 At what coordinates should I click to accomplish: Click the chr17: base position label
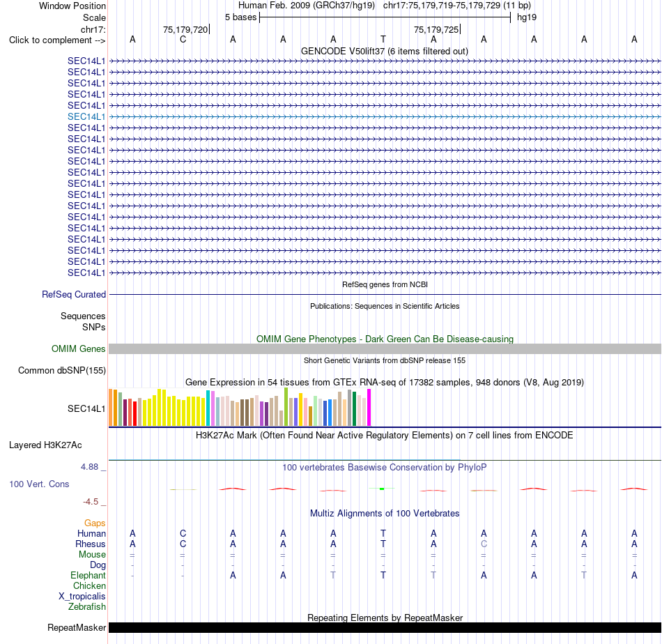[x=93, y=29]
